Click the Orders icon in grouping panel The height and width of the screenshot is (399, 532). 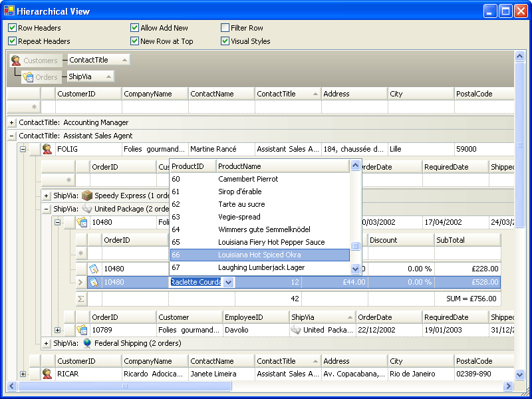pos(28,77)
